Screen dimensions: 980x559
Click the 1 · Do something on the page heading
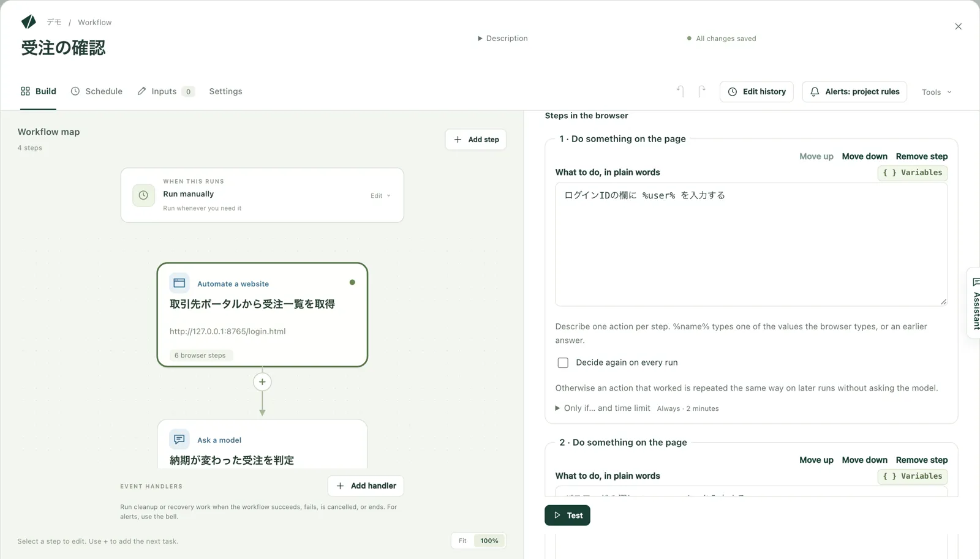point(622,139)
